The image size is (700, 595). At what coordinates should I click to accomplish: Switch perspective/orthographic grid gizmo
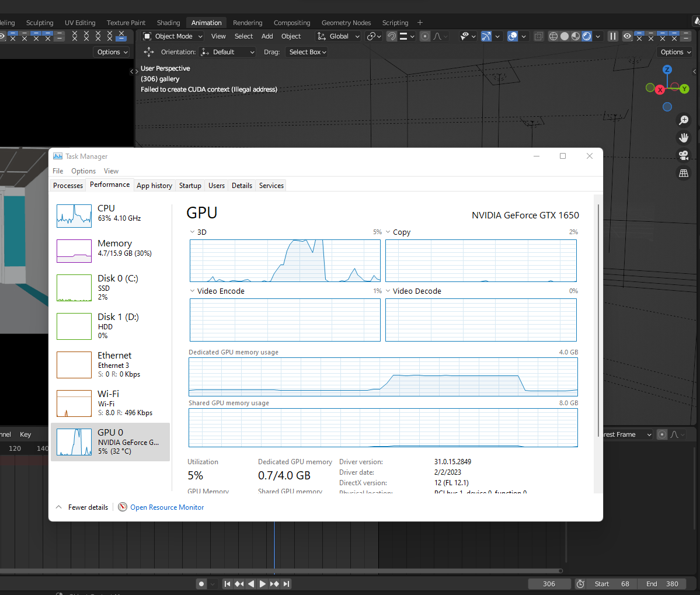point(684,173)
